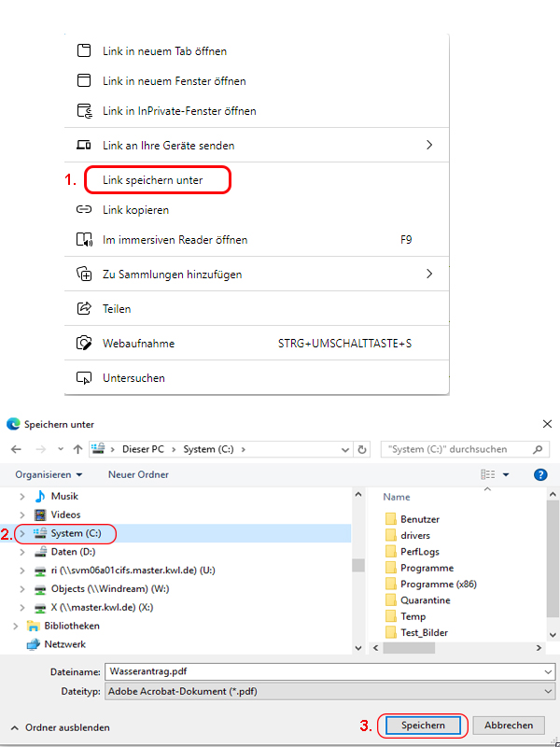The image size is (560, 747).
Task: Click the copy link chain icon
Action: (84, 209)
